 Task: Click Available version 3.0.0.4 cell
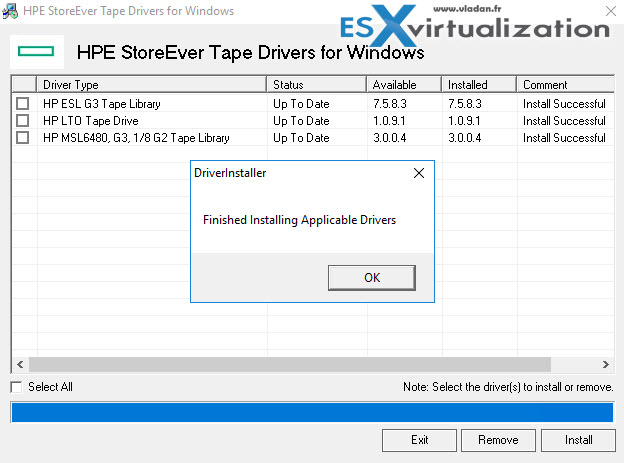(x=390, y=138)
